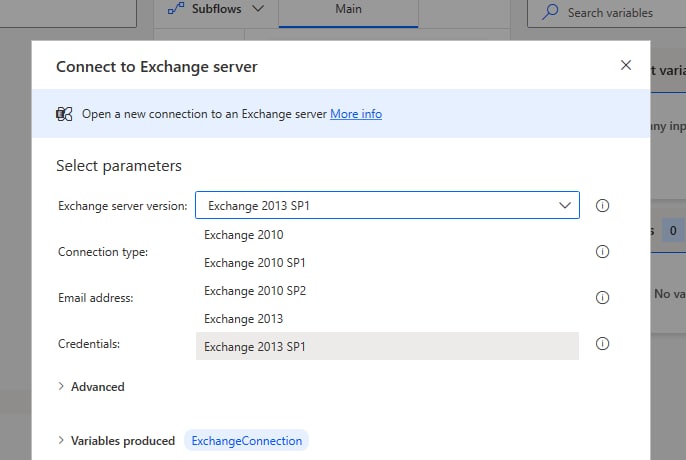Click the search magnifier icon
686x460 pixels.
[550, 12]
